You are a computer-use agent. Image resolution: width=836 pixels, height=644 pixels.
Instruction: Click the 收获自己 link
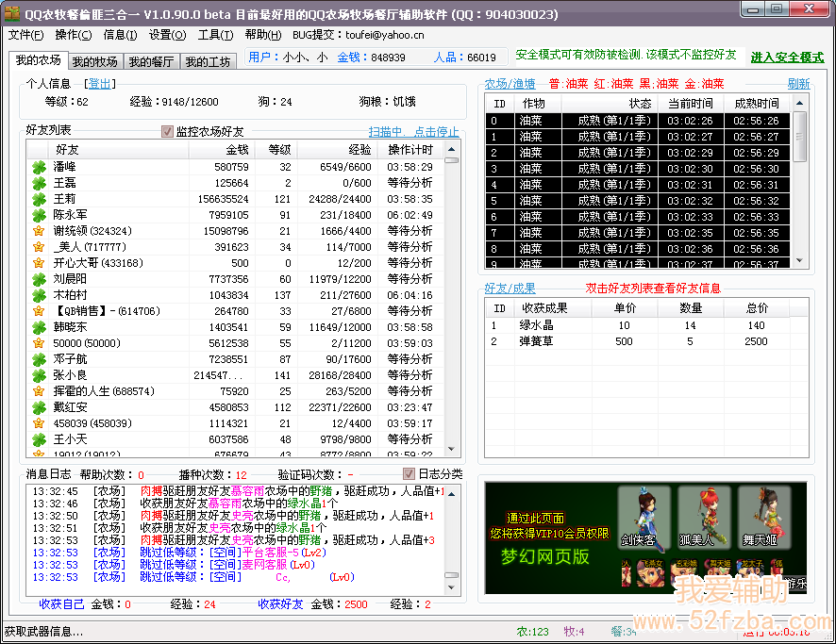[62, 604]
